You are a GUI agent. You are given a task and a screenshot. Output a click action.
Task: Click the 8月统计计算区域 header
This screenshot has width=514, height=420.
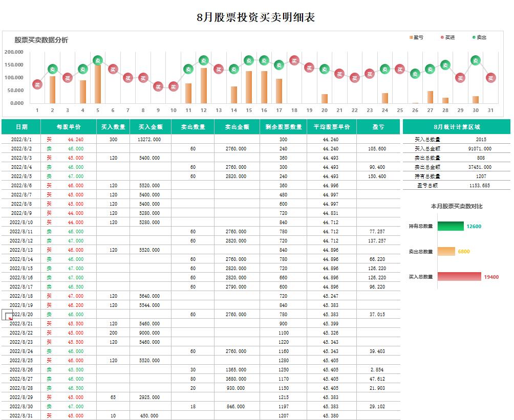pyautogui.click(x=456, y=127)
